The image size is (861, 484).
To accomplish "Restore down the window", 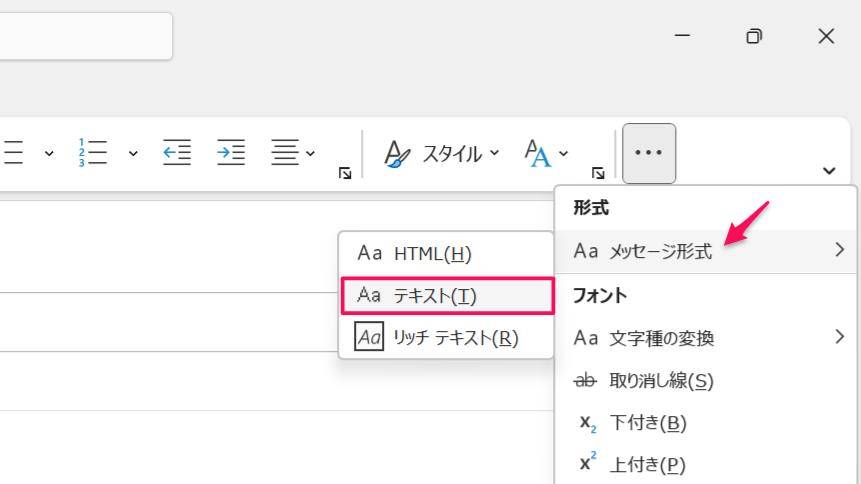I will tap(754, 36).
